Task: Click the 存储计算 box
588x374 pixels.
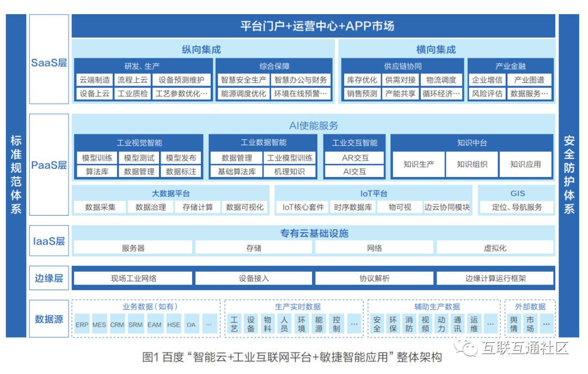Action: click(x=198, y=207)
